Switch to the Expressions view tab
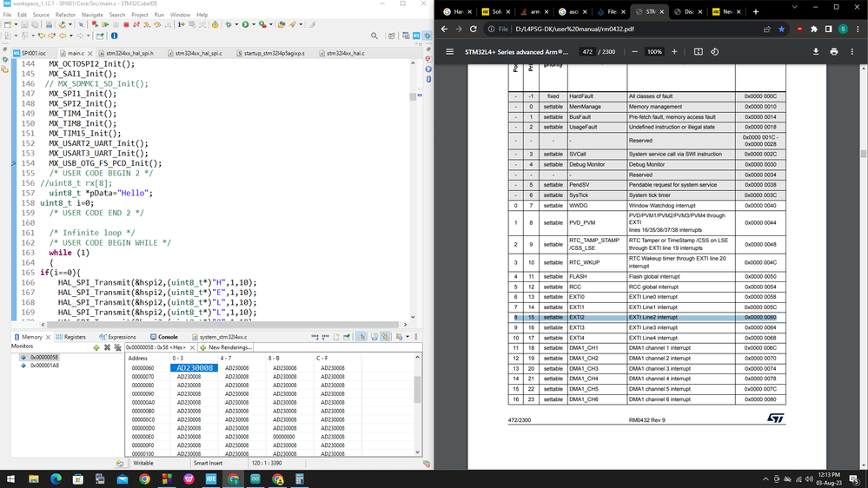Image resolution: width=868 pixels, height=488 pixels. 117,337
